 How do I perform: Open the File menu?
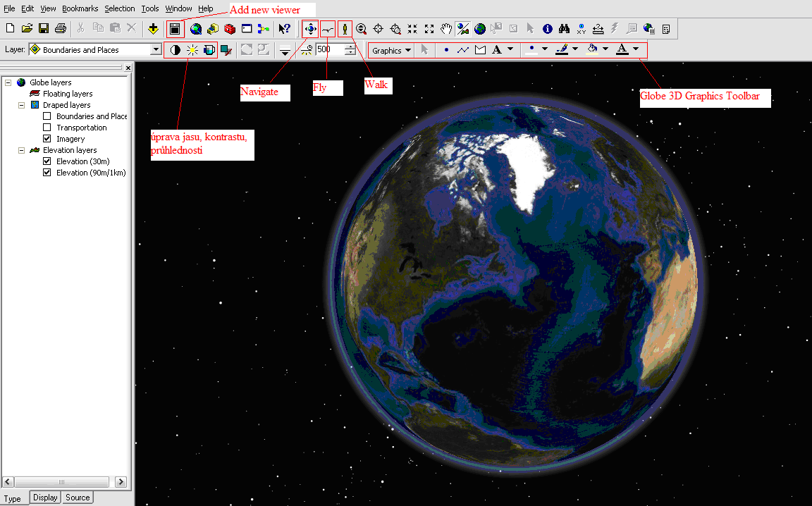click(9, 8)
